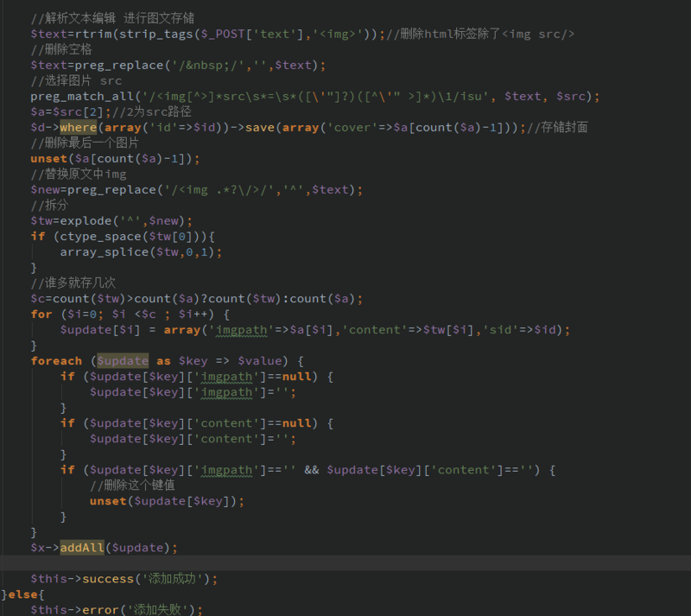
Task: Click the unset($a[count($a)-1]) statement
Action: (115, 159)
